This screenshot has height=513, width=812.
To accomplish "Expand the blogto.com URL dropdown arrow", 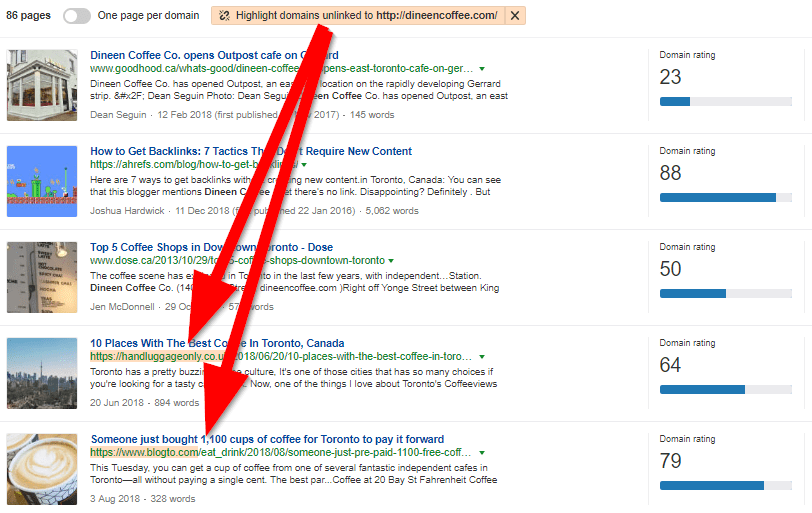I will 482,452.
